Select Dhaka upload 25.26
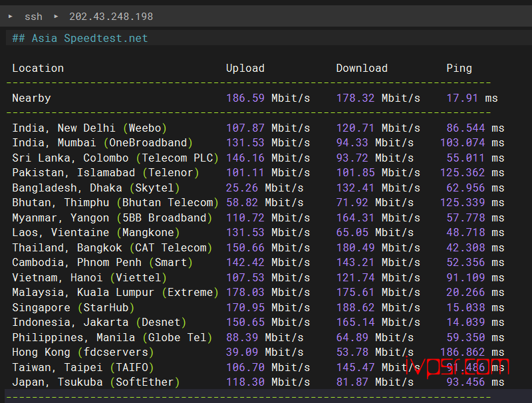This screenshot has height=403, width=532. click(242, 188)
